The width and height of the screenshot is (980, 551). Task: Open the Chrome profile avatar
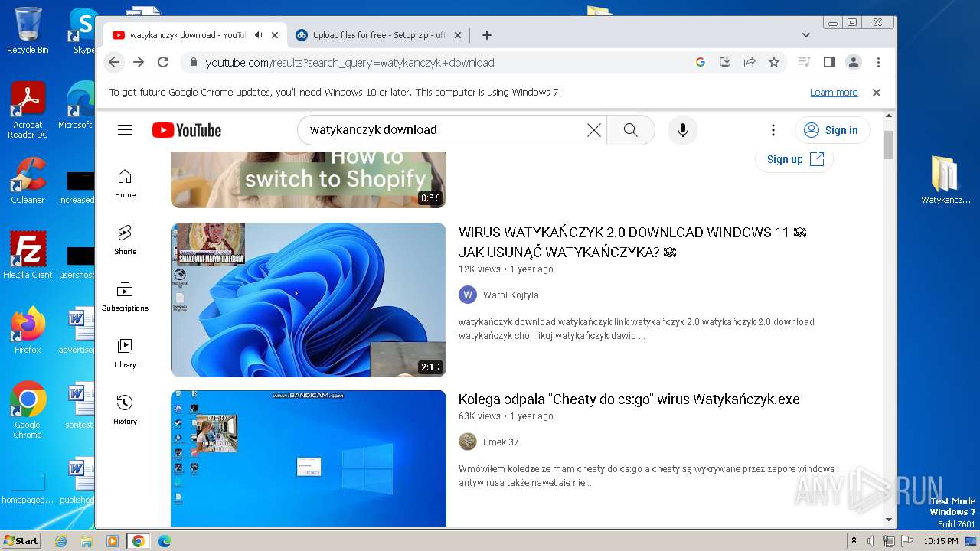click(x=854, y=62)
